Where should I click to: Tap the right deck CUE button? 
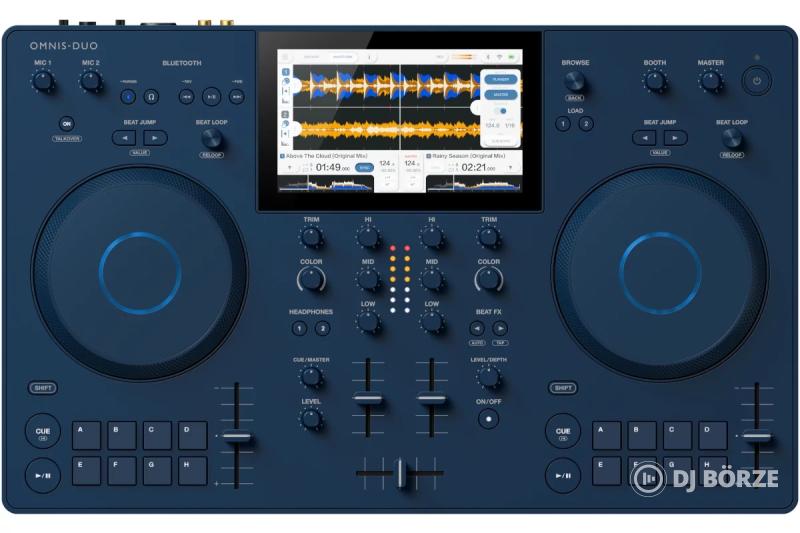[x=563, y=432]
